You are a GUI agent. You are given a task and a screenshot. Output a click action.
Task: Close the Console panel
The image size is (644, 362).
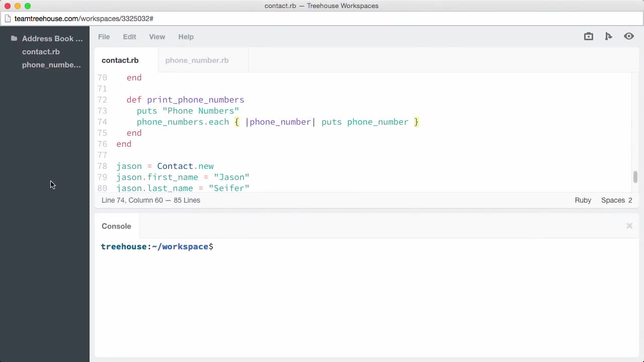(x=629, y=226)
